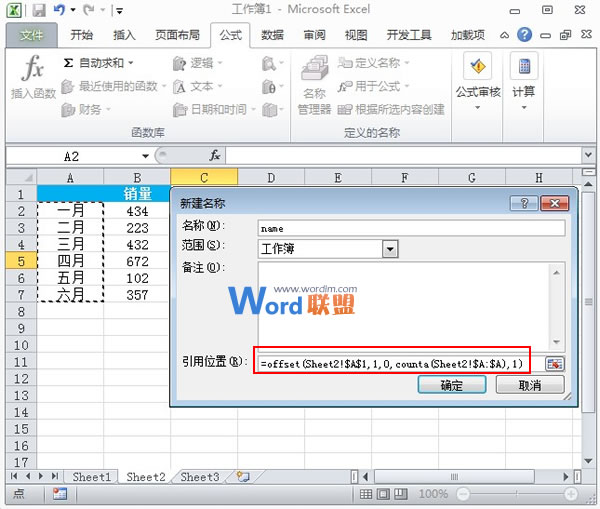Image resolution: width=600 pixels, height=509 pixels.
Task: Click the Insert Function fx icon in ribbon
Action: [33, 68]
